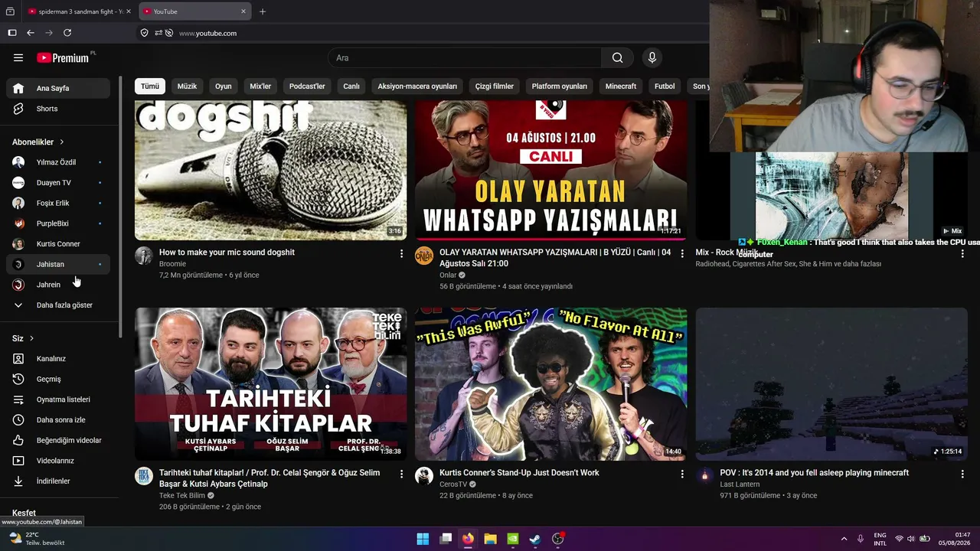Open more options for OLAY YARATAN video
Screen dimensions: 980x551
pyautogui.click(x=682, y=253)
